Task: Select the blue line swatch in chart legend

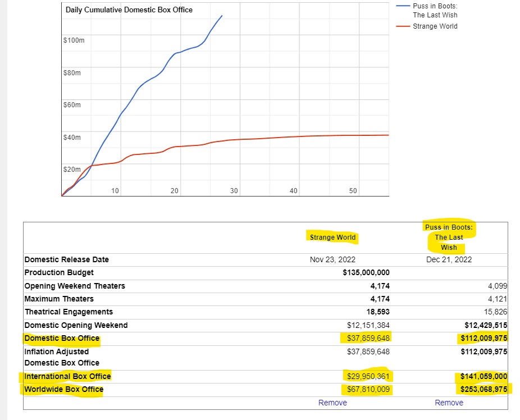Action: (x=403, y=7)
